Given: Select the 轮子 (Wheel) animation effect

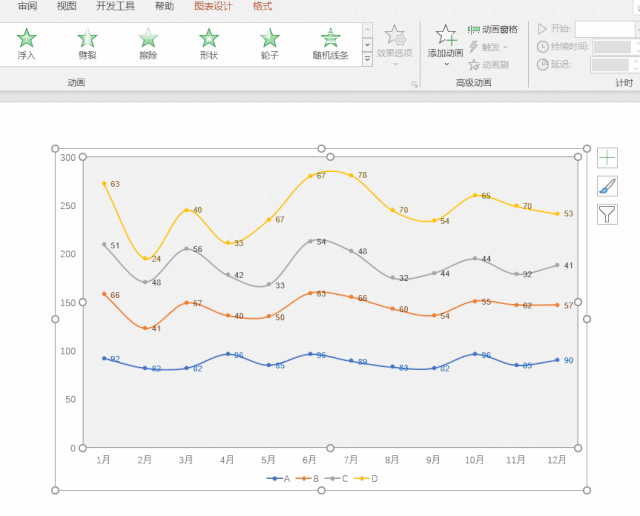Looking at the screenshot, I should pyautogui.click(x=270, y=43).
